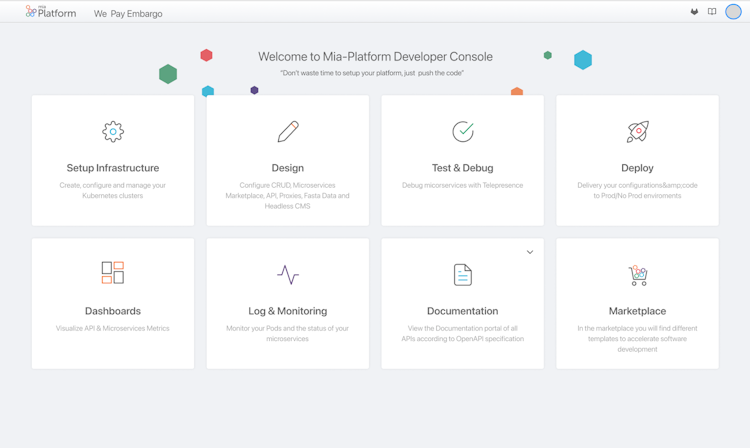The height and width of the screenshot is (448, 750).
Task: Click 'Configure CRUD, Microservices' description text
Action: pos(287,196)
